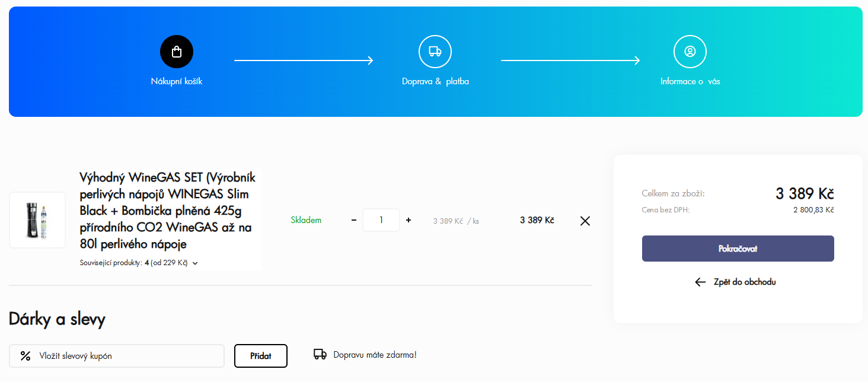Click the shopping bag icon in the progress bar
868x382 pixels.
pyautogui.click(x=177, y=52)
